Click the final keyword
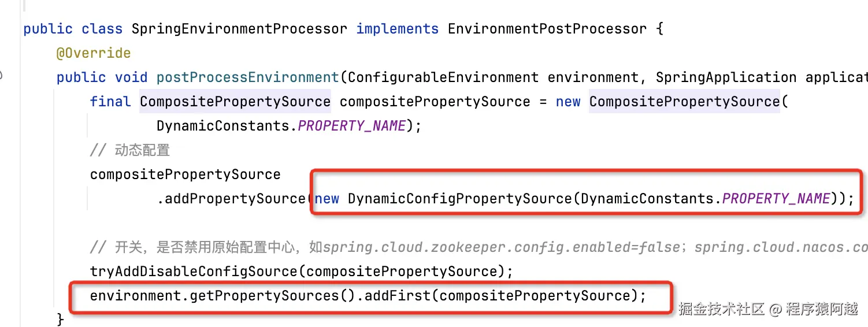 point(110,102)
